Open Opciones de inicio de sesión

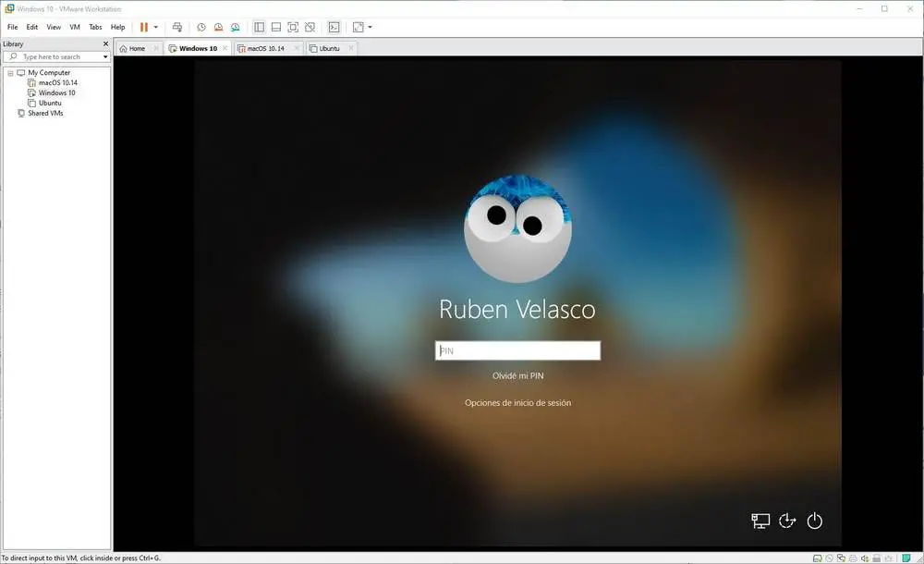point(518,403)
